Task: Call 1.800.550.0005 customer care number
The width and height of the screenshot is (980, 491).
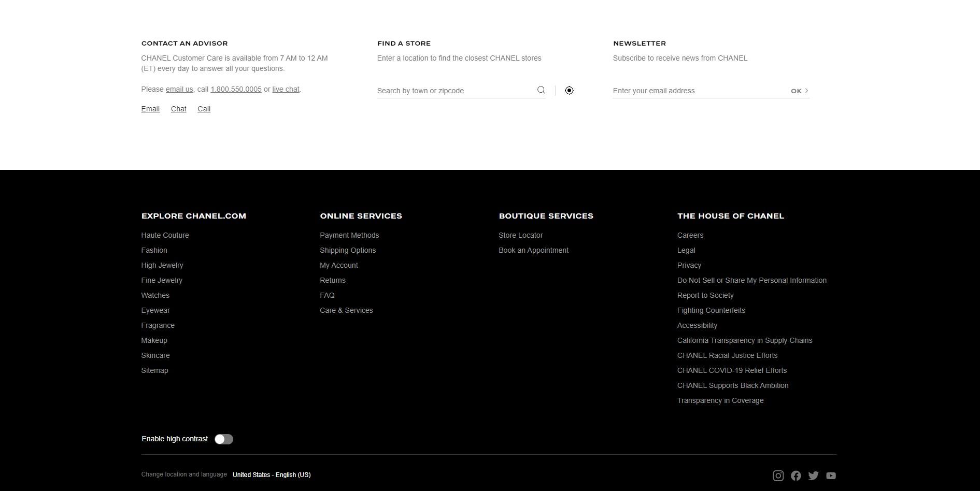Action: pyautogui.click(x=236, y=89)
